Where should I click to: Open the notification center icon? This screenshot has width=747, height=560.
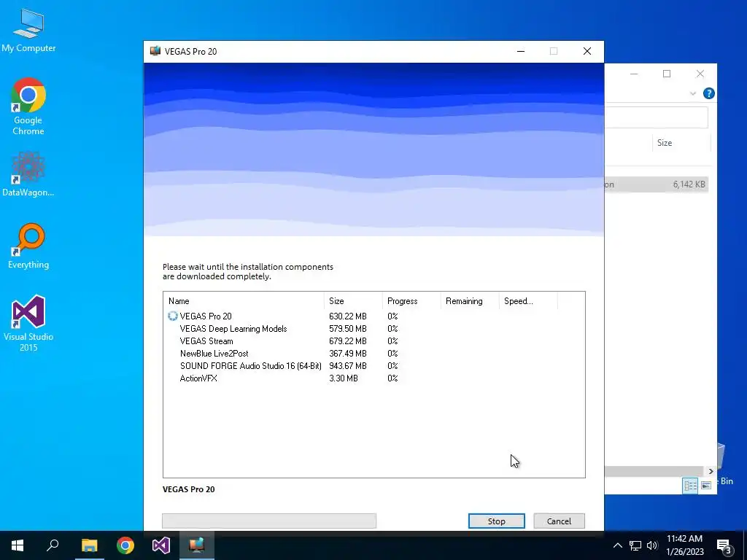point(724,545)
